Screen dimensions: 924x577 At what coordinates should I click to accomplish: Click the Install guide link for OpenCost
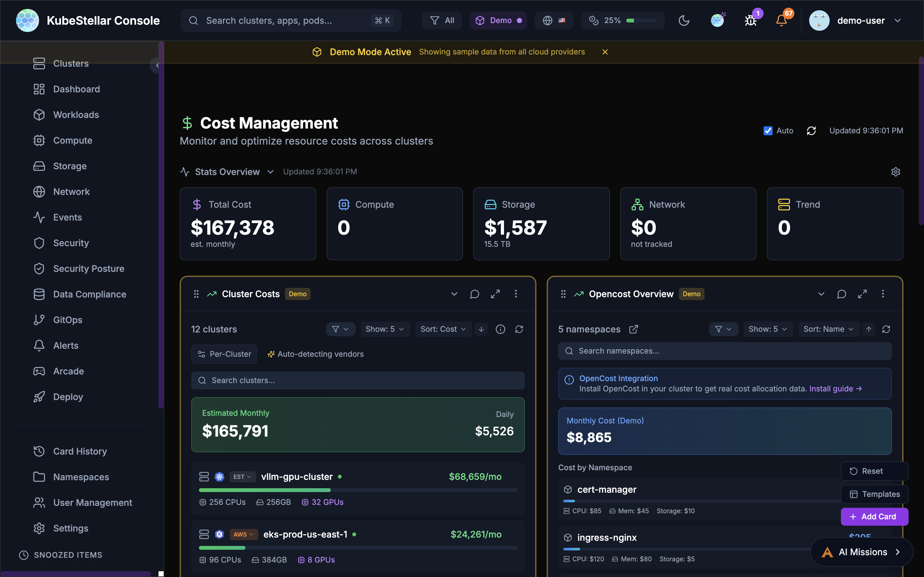click(x=834, y=389)
